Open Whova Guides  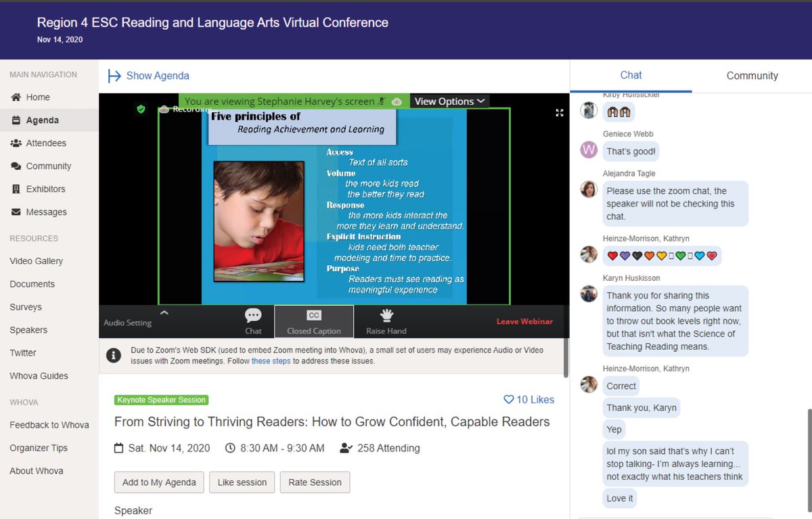coord(39,376)
